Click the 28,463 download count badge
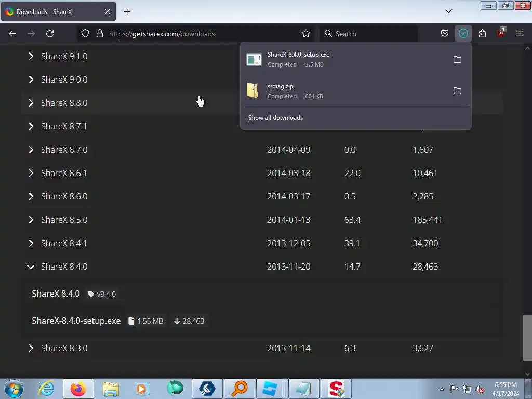The width and height of the screenshot is (532, 399). [x=189, y=321]
